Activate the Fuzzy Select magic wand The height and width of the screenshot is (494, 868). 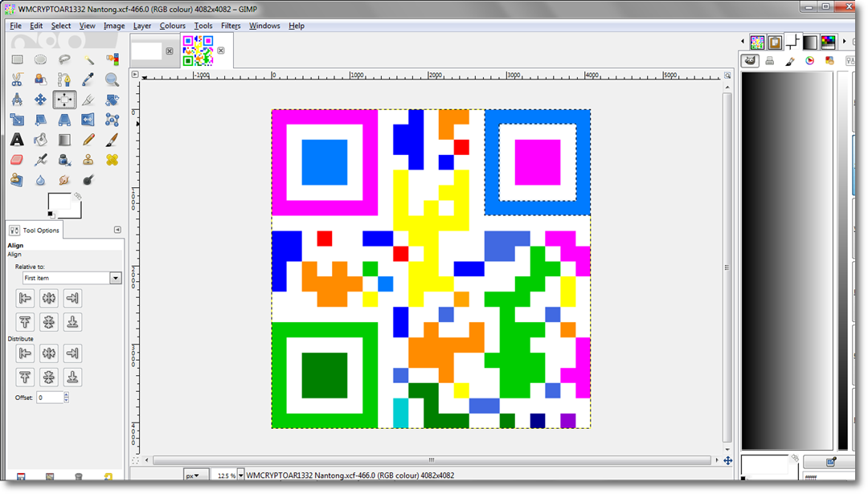point(88,59)
